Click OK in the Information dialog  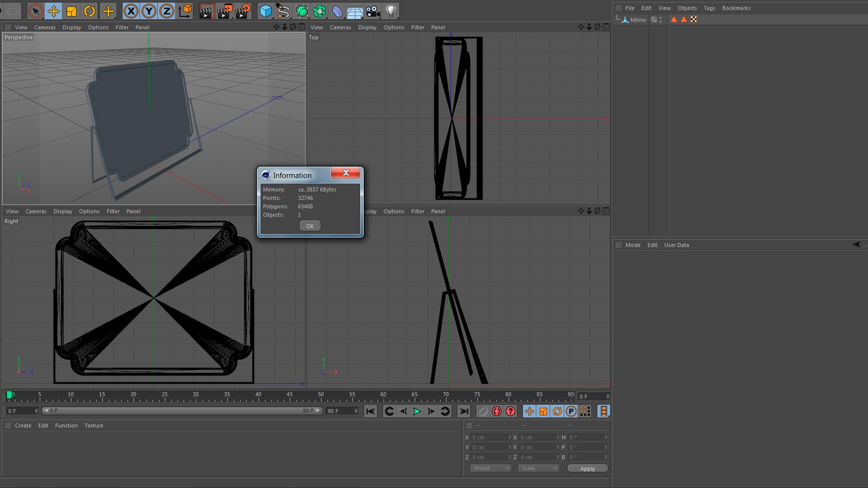(310, 226)
